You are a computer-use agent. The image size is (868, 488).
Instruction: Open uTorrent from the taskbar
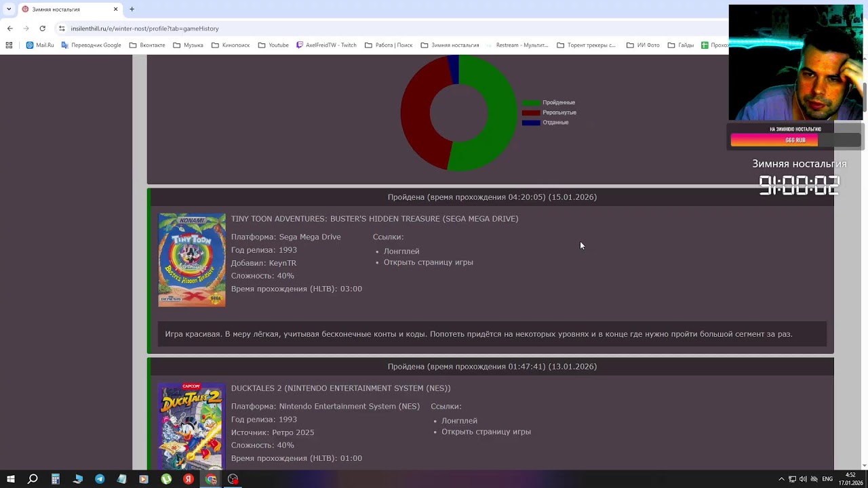pyautogui.click(x=166, y=479)
